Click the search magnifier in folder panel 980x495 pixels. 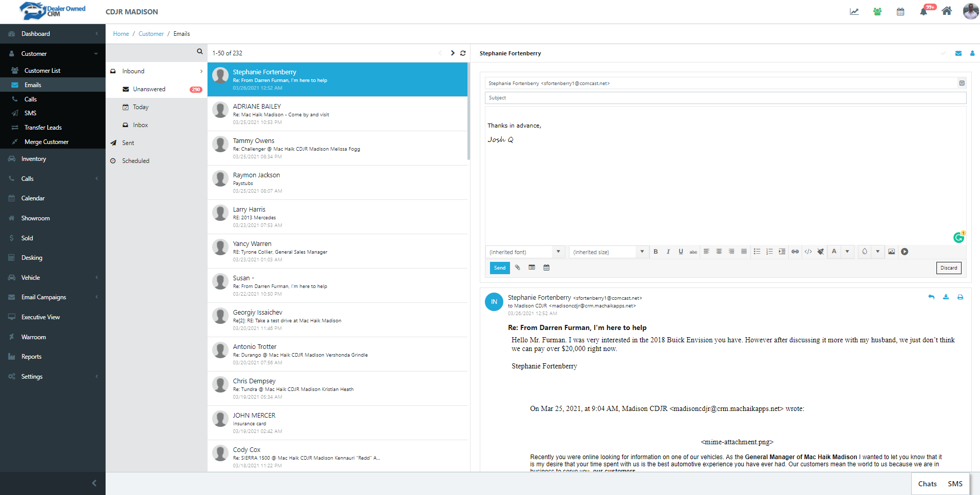pyautogui.click(x=200, y=52)
